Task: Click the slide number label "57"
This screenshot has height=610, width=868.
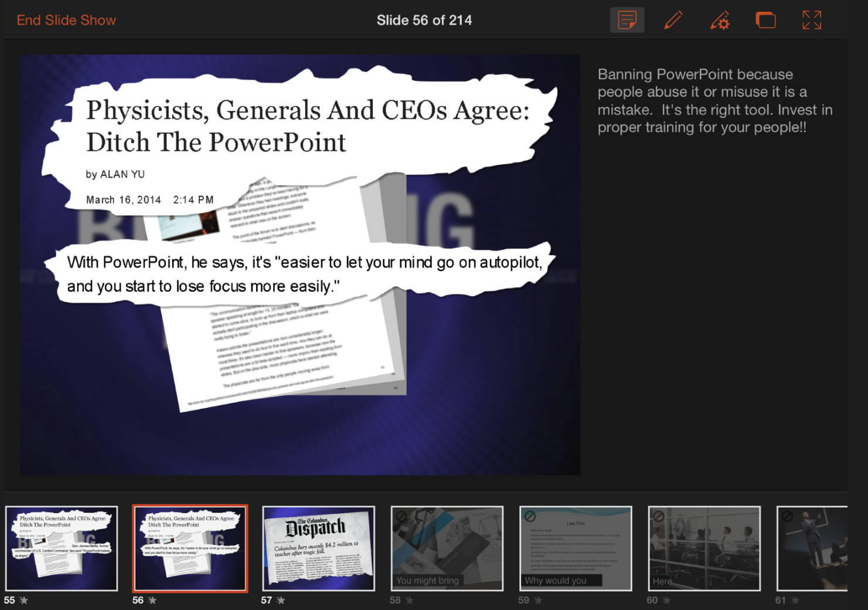Action: (267, 600)
